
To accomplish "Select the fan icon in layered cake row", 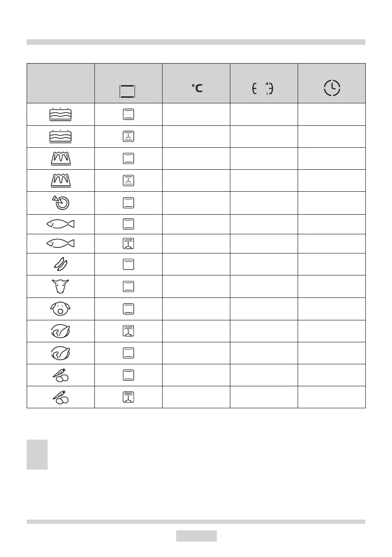I will [x=128, y=137].
